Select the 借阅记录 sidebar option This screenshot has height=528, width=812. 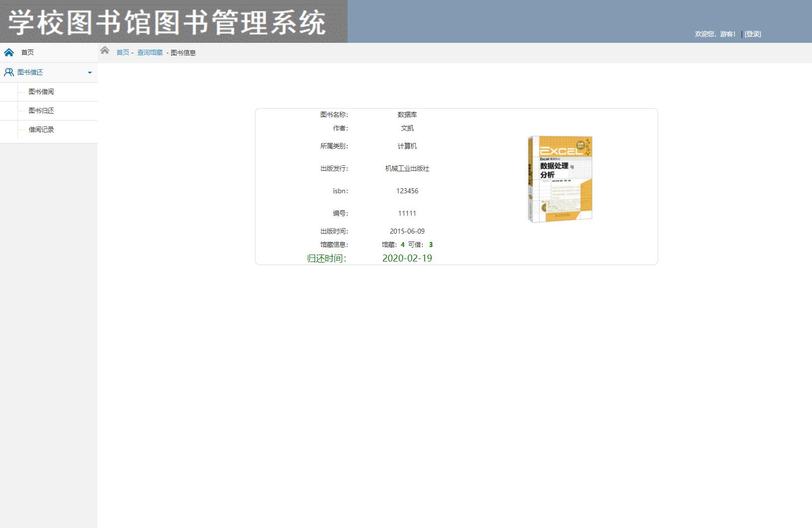[42, 130]
